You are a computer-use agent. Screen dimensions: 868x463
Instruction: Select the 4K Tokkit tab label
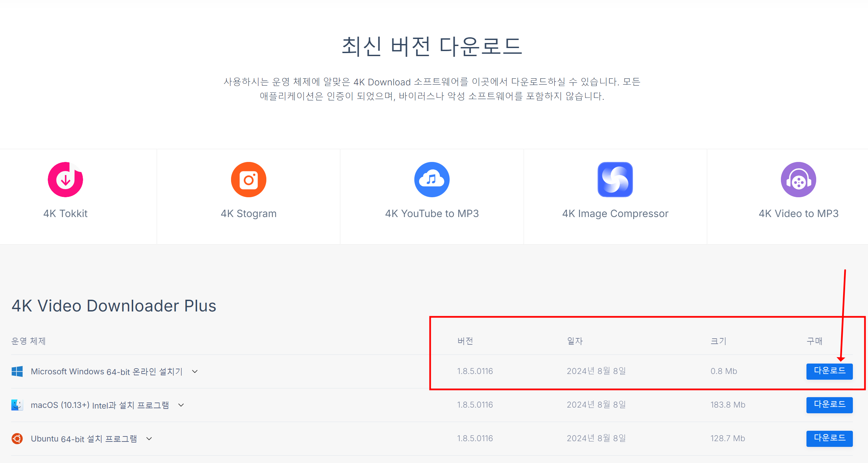pyautogui.click(x=65, y=213)
